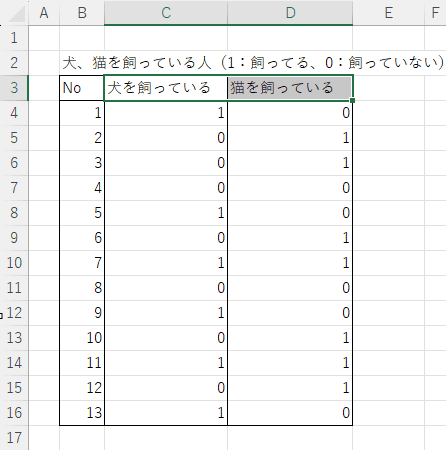Select row 8 header
This screenshot has height=450, width=446.
pos(14,213)
